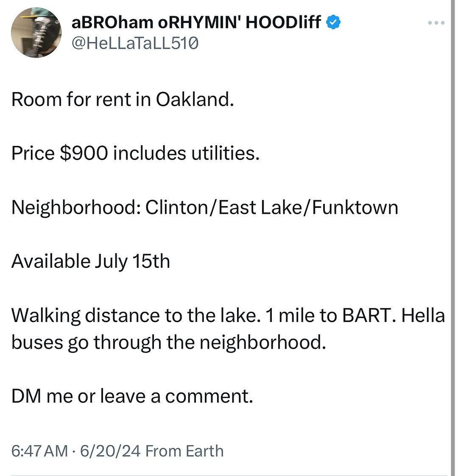Click the "DM me or leave a comment." line
Screen dimensions: 458x476
pos(132,396)
